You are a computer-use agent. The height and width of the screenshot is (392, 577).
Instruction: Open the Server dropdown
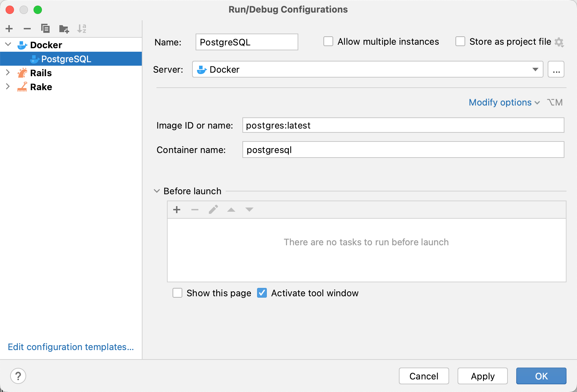535,70
